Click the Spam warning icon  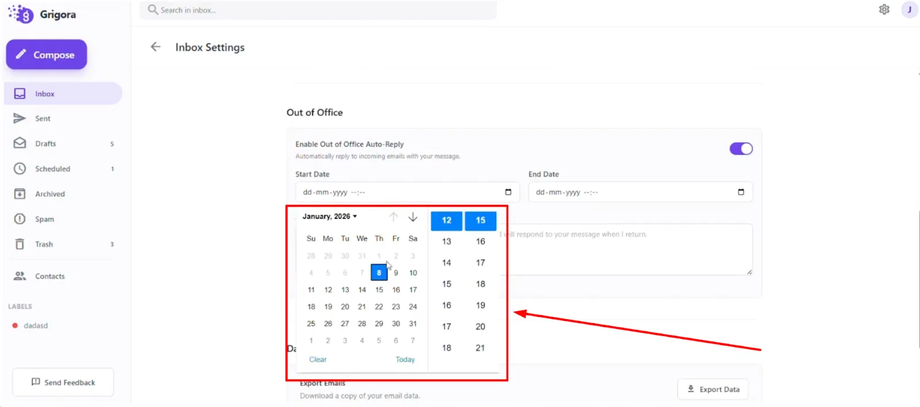20,219
